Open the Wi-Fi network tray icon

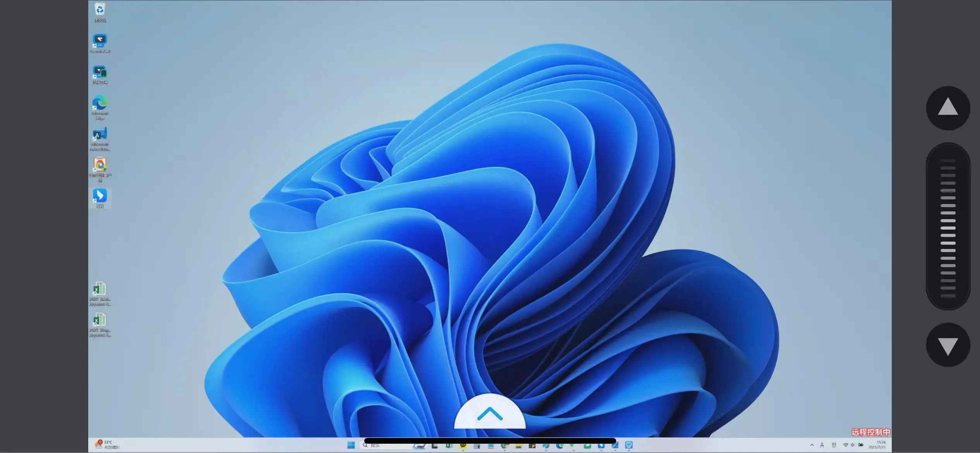[846, 445]
